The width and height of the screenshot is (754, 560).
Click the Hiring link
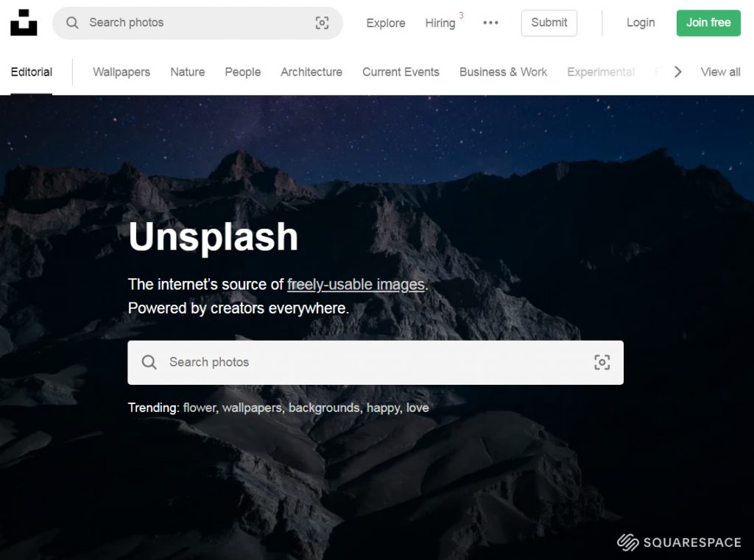click(x=440, y=23)
